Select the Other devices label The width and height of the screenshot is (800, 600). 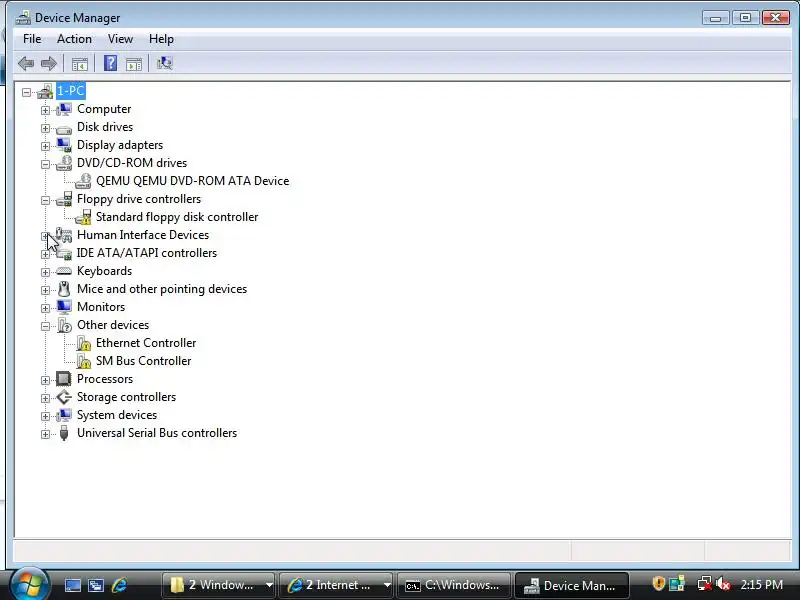113,325
